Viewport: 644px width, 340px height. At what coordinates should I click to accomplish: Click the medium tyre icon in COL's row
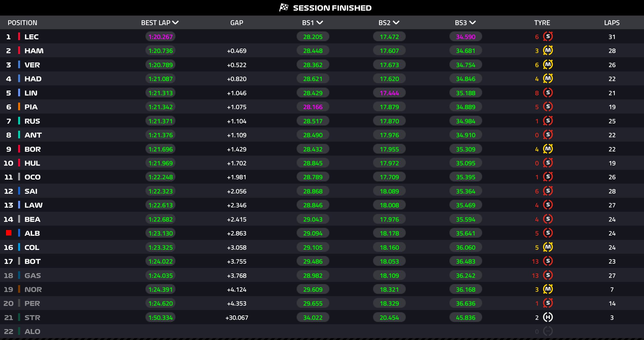(x=548, y=247)
